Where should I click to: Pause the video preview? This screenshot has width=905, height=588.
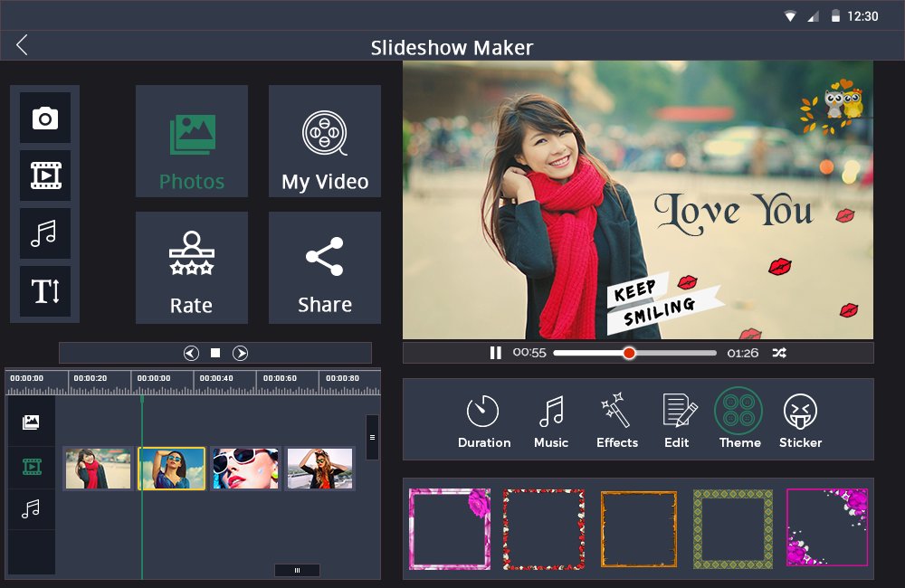(x=495, y=353)
